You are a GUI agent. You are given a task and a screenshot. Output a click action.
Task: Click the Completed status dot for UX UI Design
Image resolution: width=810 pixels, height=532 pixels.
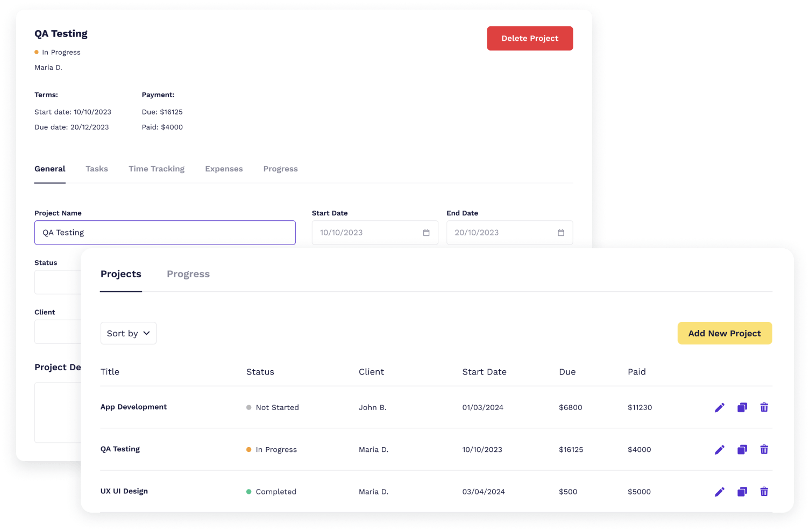[248, 491]
